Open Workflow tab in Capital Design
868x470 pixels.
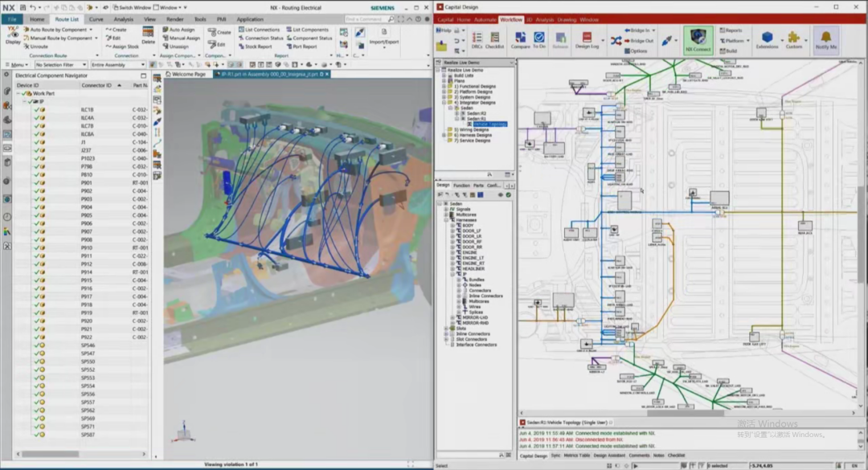click(x=511, y=19)
